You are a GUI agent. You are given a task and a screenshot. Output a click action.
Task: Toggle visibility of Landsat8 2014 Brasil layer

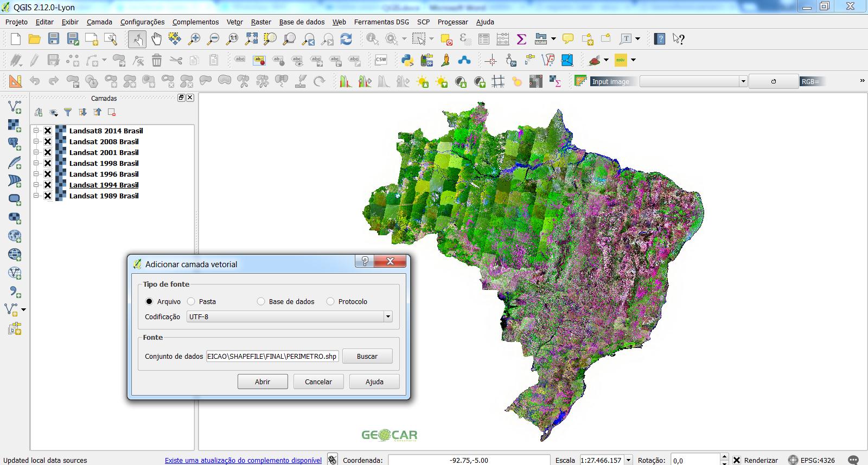pyautogui.click(x=48, y=131)
